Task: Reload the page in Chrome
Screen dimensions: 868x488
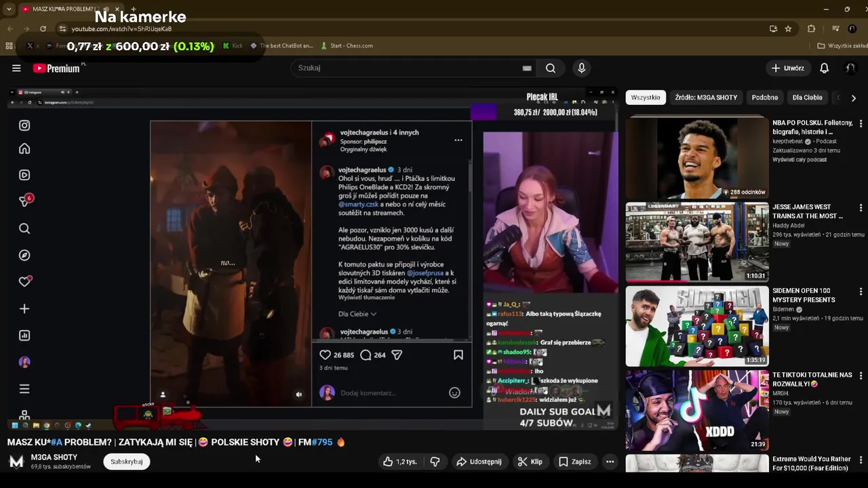Action: pyautogui.click(x=43, y=28)
